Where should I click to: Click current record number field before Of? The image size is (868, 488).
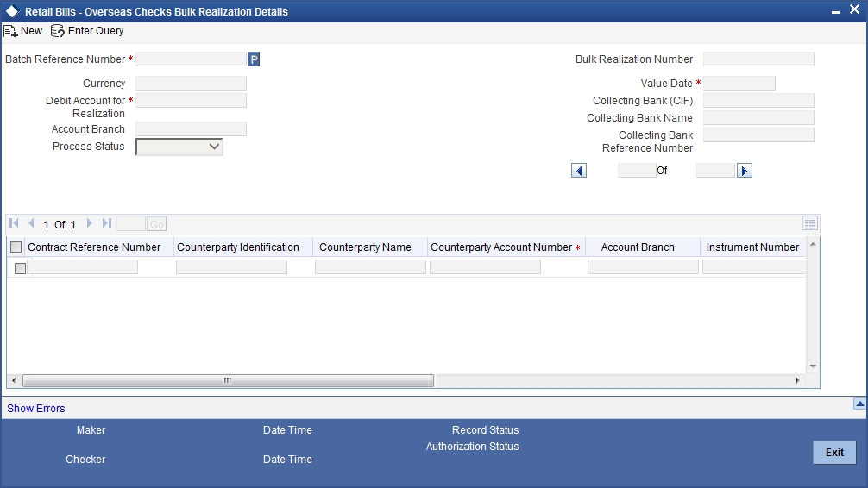point(637,171)
